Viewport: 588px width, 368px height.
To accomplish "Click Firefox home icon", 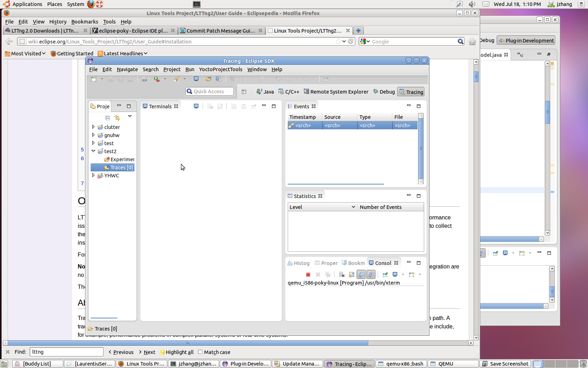I will pos(472,41).
